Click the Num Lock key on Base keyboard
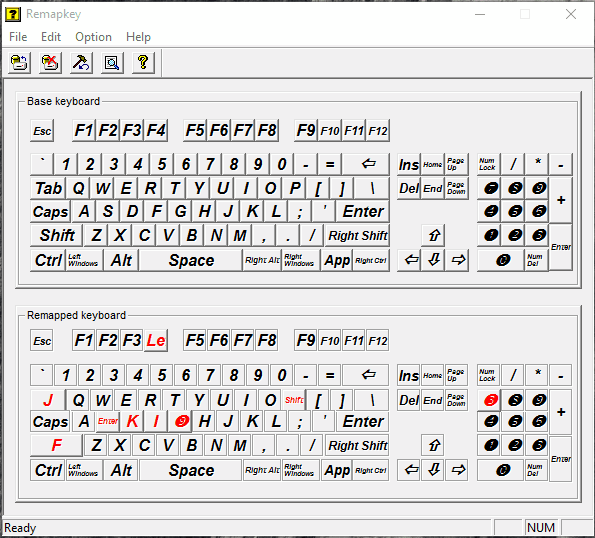The image size is (595, 538). (489, 164)
